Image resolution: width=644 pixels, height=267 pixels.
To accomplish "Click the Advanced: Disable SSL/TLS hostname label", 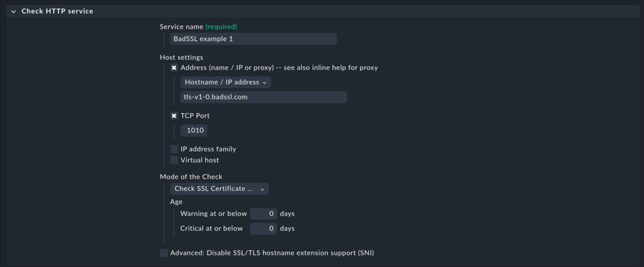I will pos(272,253).
